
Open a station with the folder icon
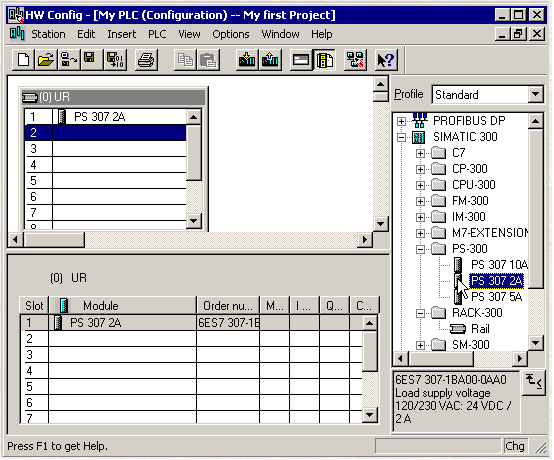[x=46, y=60]
